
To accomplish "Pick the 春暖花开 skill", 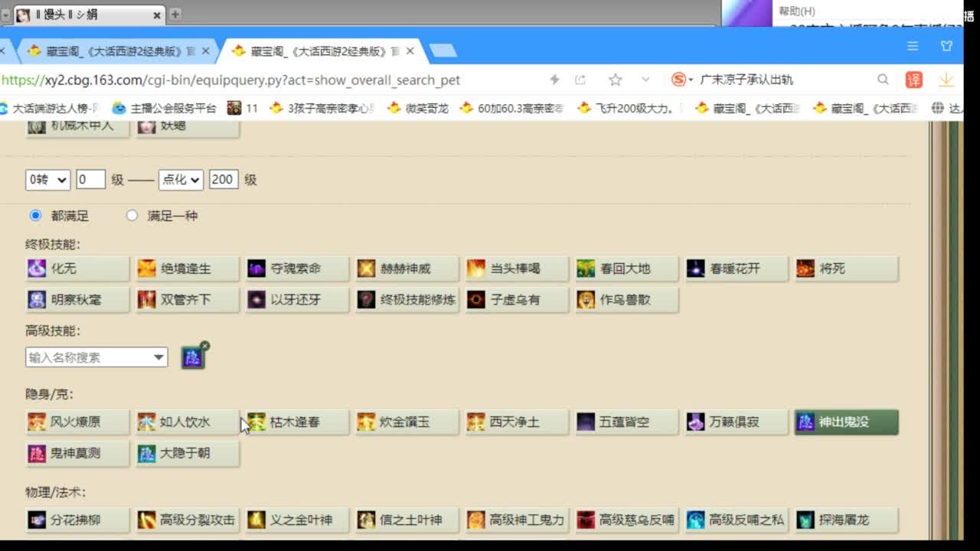I will (x=737, y=269).
